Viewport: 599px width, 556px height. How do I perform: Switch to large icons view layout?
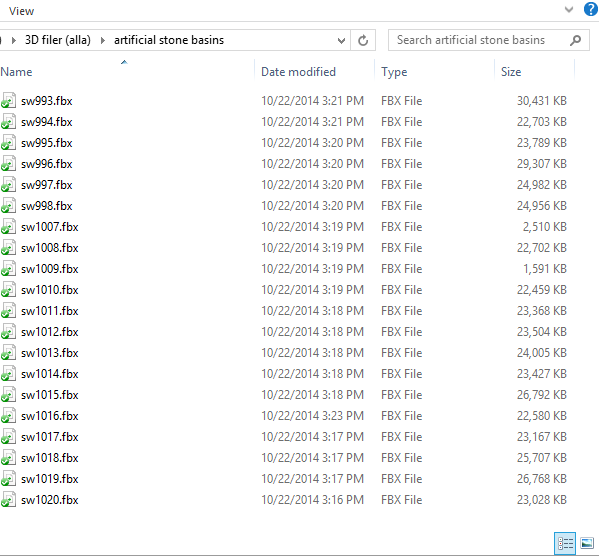coord(587,543)
